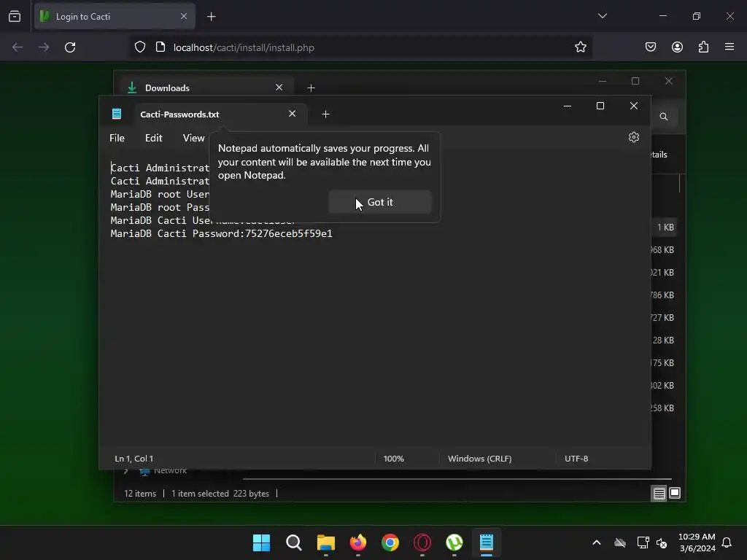Image resolution: width=747 pixels, height=560 pixels.
Task: Expand the Network tree item in Explorer
Action: point(125,472)
